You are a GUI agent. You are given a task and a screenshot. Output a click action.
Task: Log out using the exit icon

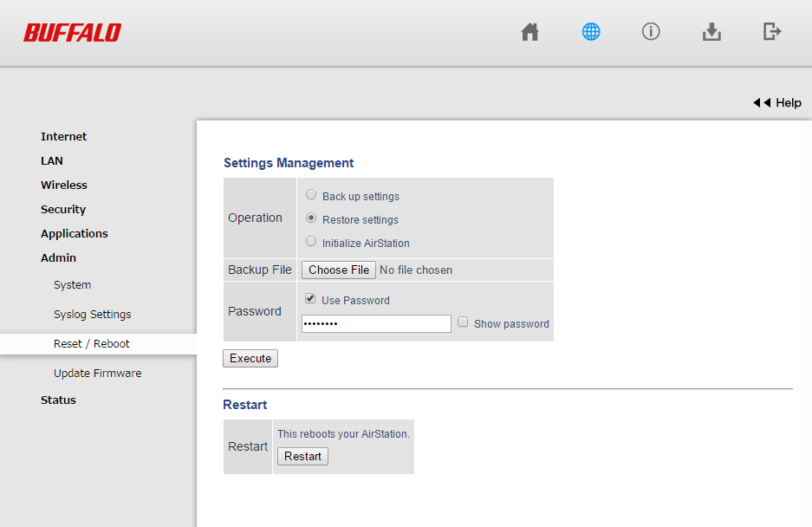772,32
